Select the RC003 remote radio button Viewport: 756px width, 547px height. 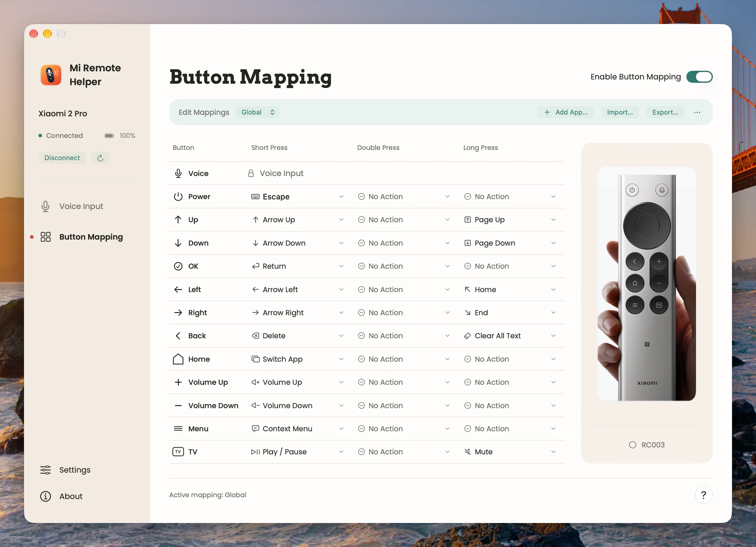click(632, 445)
